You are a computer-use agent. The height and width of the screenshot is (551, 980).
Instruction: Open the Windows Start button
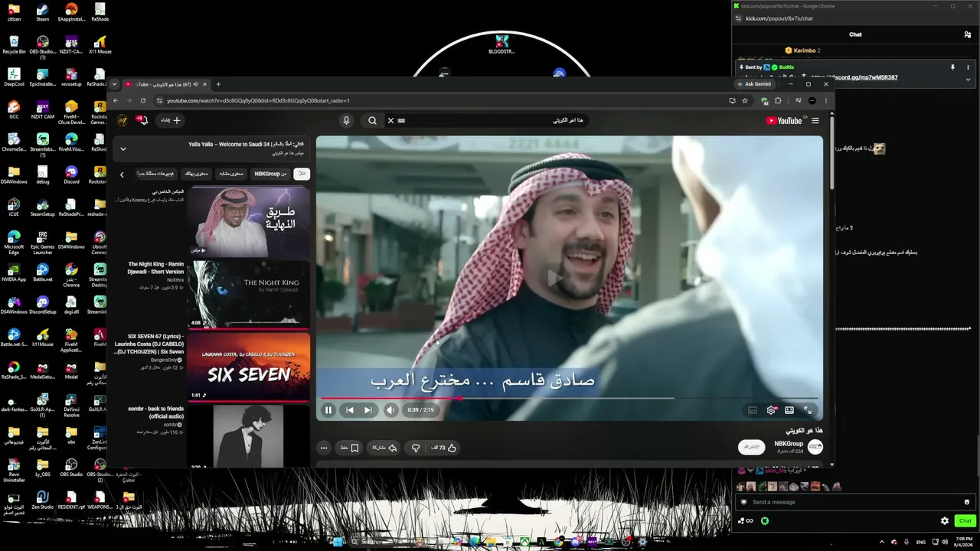[x=338, y=542]
